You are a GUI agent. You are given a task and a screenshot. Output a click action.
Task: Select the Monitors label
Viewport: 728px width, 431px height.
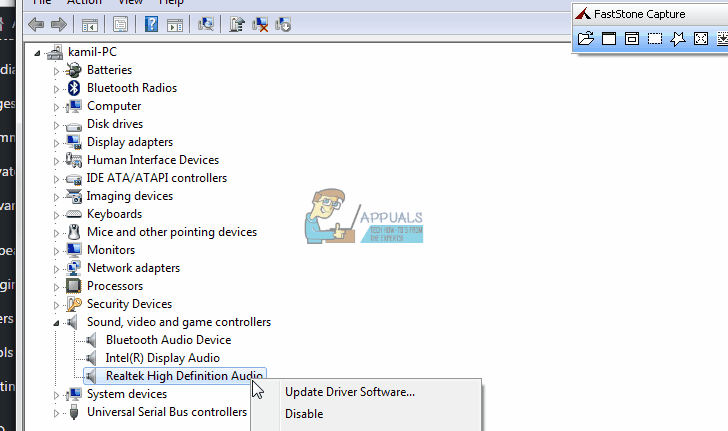point(111,250)
